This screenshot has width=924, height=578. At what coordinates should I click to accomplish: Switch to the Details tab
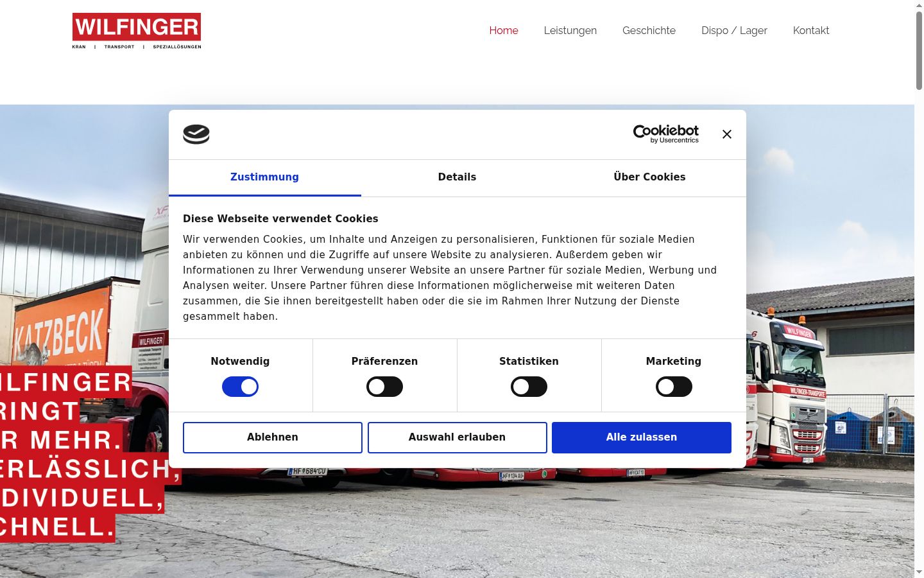457,177
